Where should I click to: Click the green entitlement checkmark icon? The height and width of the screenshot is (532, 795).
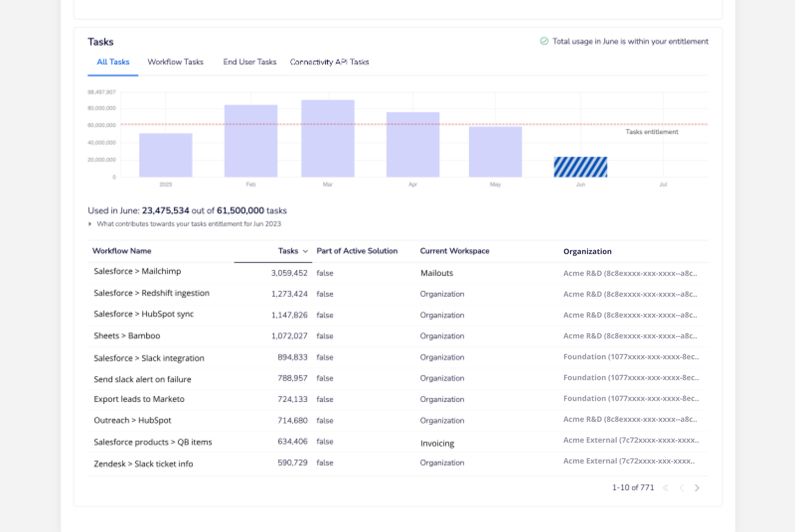click(544, 41)
